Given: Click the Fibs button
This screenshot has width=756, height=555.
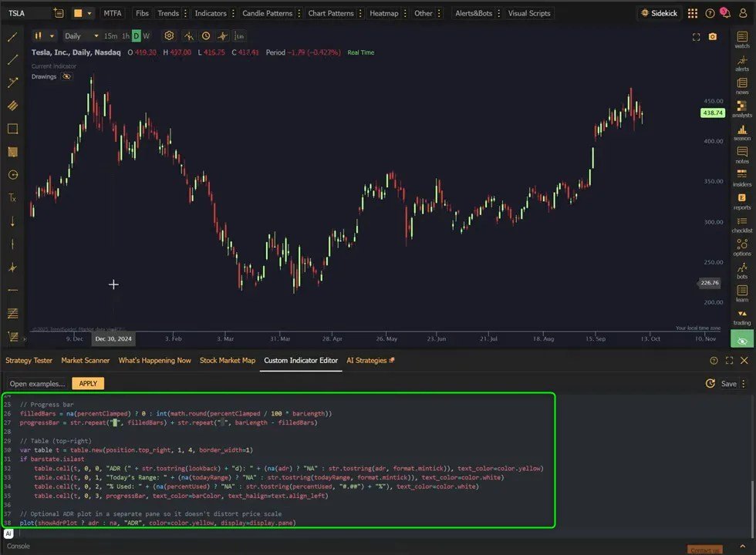Looking at the screenshot, I should [x=142, y=14].
